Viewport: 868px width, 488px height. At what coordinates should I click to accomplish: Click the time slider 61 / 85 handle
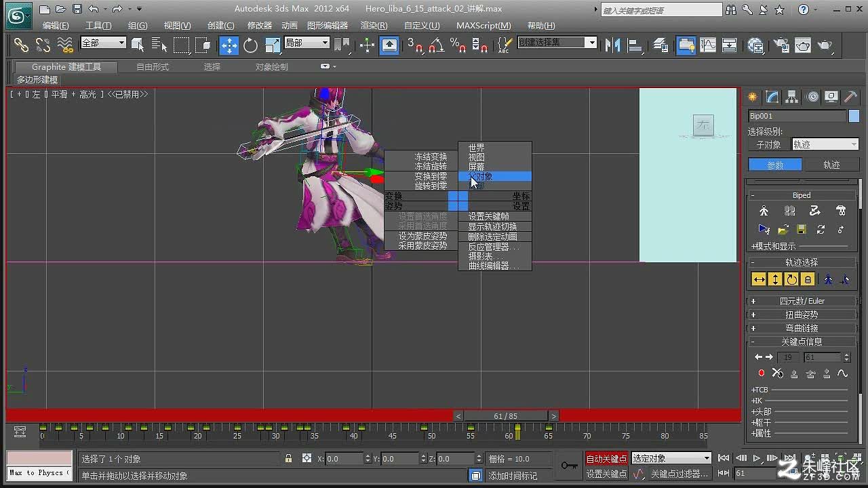point(507,416)
